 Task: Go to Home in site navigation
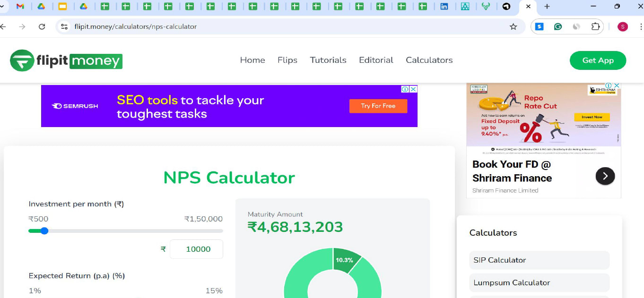tap(252, 60)
